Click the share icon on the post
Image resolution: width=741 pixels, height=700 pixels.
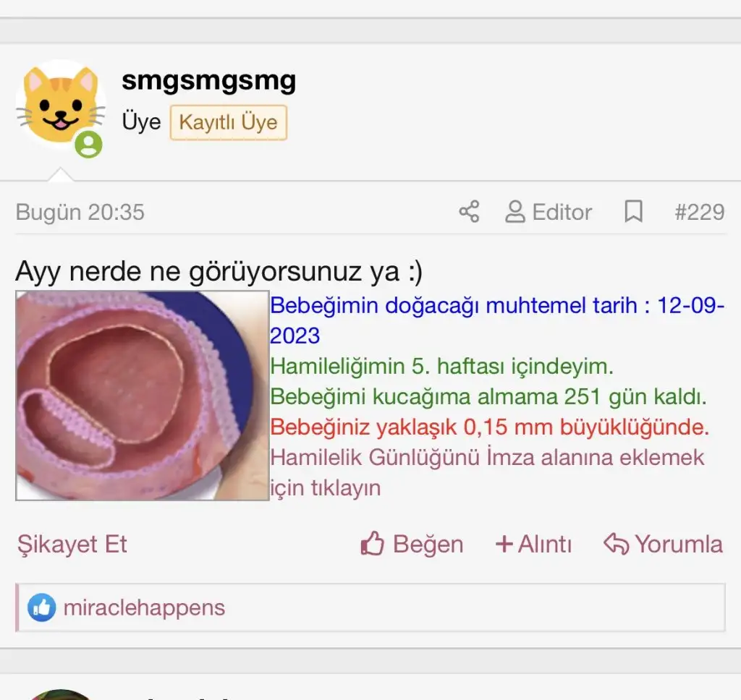pyautogui.click(x=469, y=212)
